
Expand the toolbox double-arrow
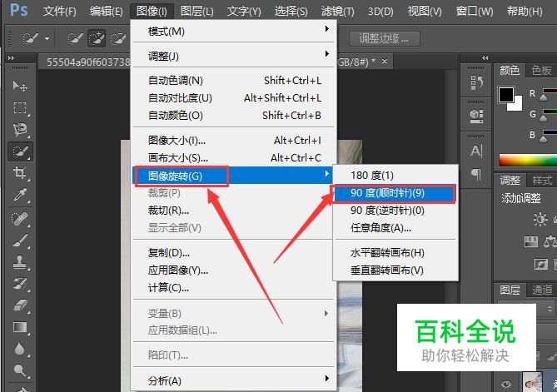12,58
